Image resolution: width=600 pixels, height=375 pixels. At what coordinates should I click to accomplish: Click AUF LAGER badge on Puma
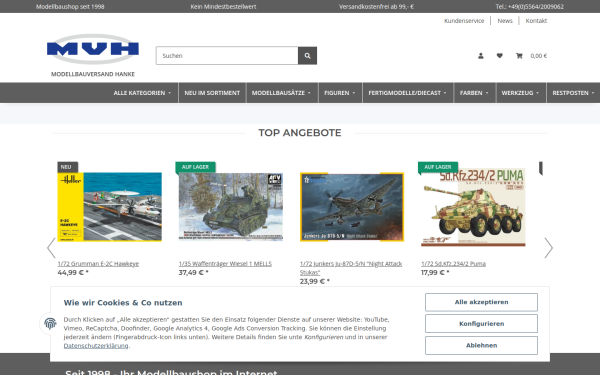pyautogui.click(x=438, y=167)
